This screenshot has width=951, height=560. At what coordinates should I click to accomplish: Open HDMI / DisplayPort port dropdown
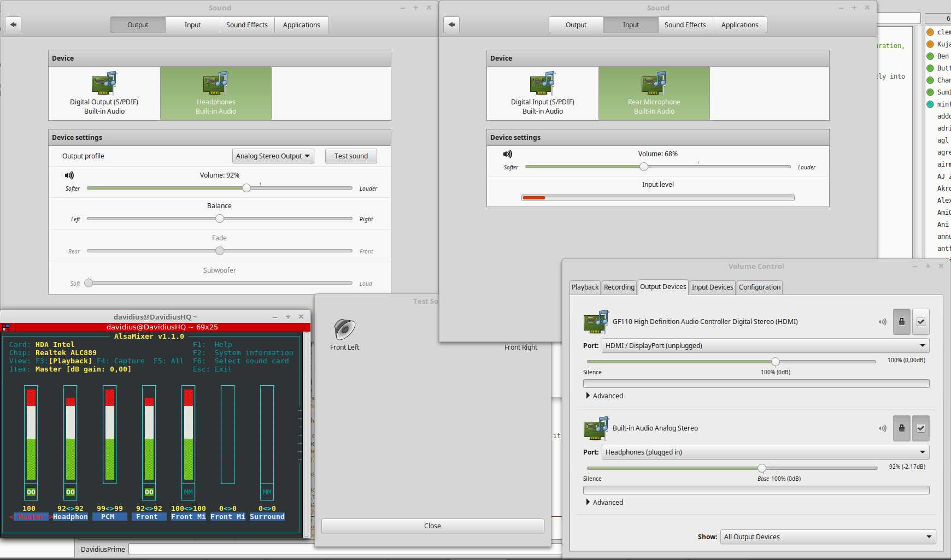(765, 345)
